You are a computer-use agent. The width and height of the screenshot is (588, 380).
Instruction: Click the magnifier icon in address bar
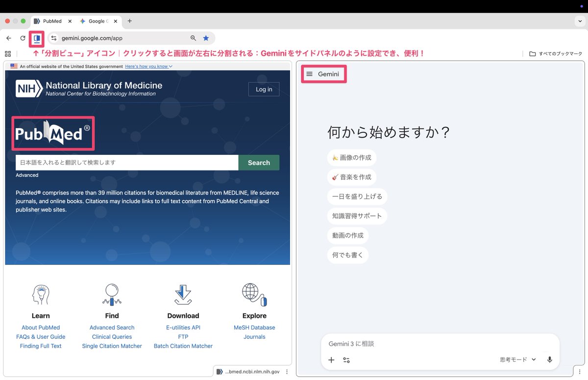coord(193,38)
